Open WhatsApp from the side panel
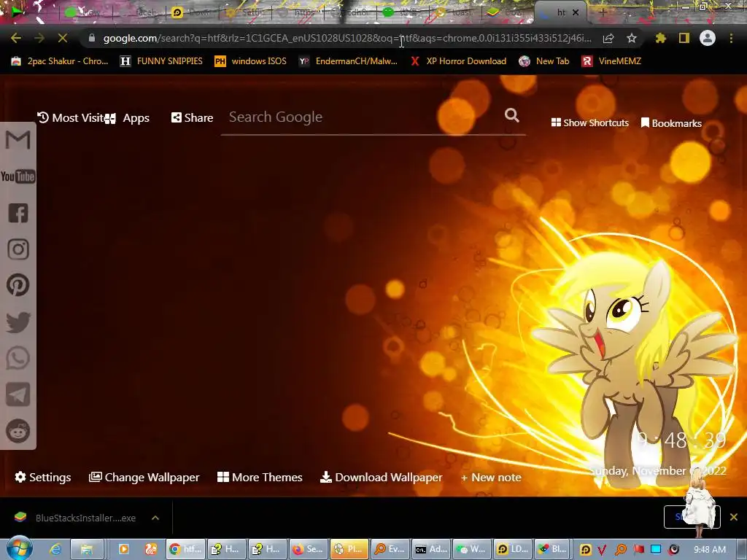This screenshot has width=747, height=560. pyautogui.click(x=18, y=358)
